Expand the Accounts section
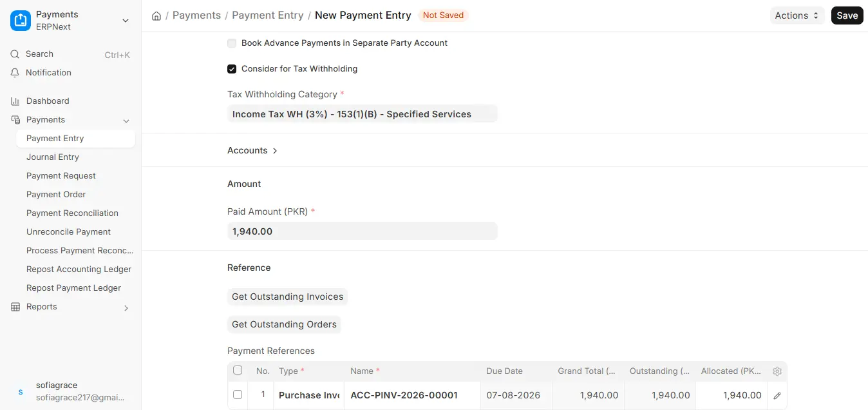Image resolution: width=868 pixels, height=410 pixels. (252, 150)
